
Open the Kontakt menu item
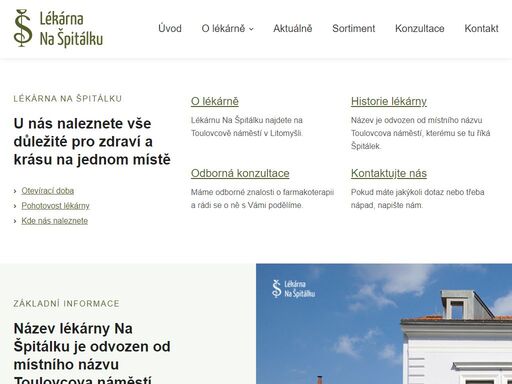coord(481,28)
